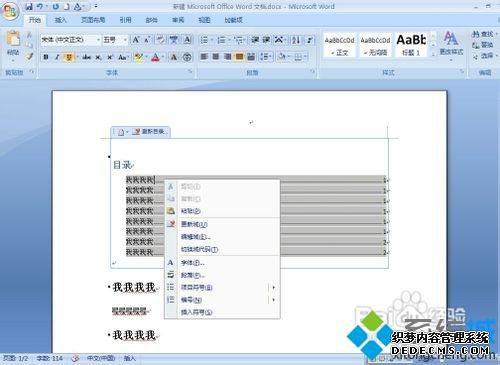Choose 更新域(U) in context menu
Image resolution: width=500 pixels, height=365 pixels.
pyautogui.click(x=222, y=224)
